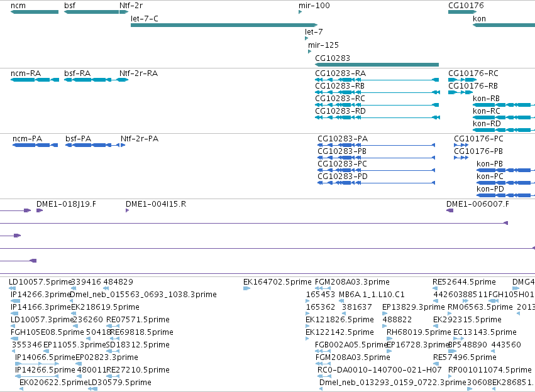Open the CG10176 gene label

tap(466, 6)
